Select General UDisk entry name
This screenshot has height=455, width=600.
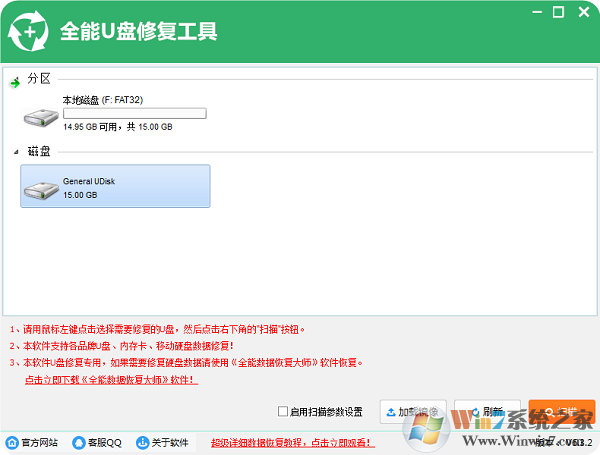pyautogui.click(x=89, y=181)
